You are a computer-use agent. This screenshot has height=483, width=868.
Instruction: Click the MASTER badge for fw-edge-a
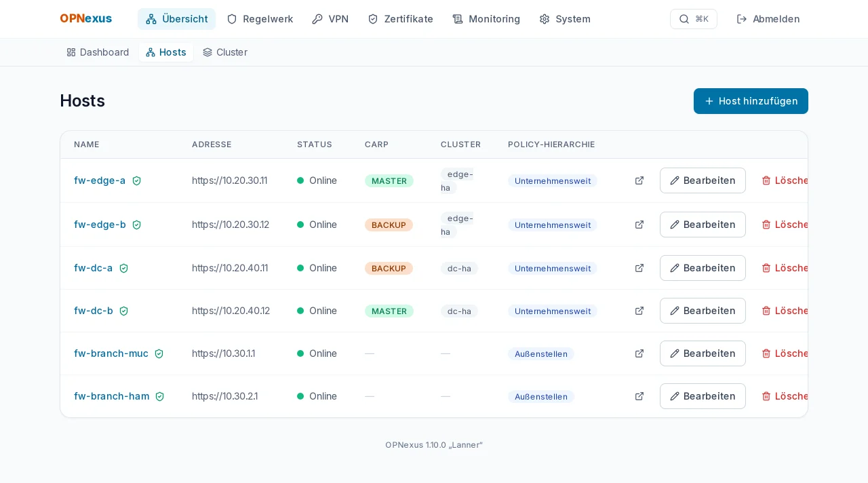389,181
